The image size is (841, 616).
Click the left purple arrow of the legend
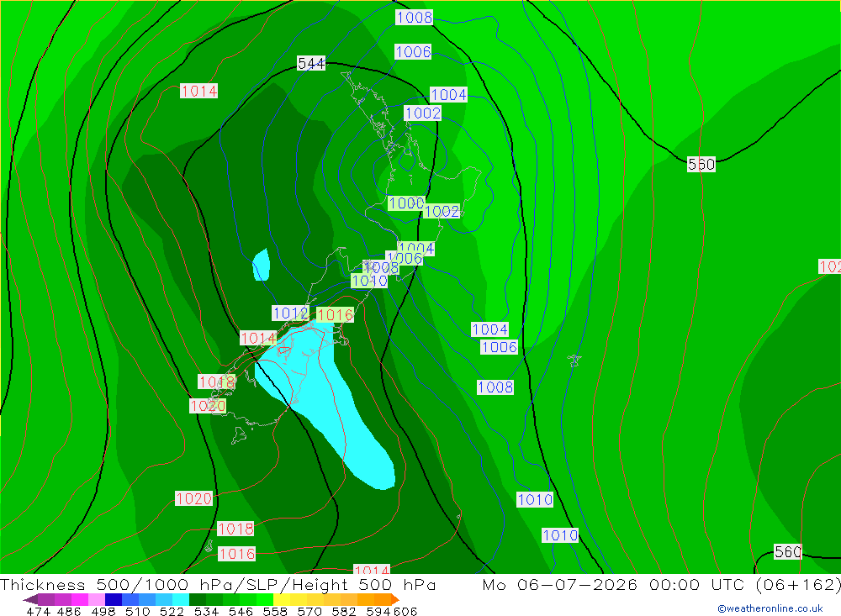pyautogui.click(x=30, y=599)
